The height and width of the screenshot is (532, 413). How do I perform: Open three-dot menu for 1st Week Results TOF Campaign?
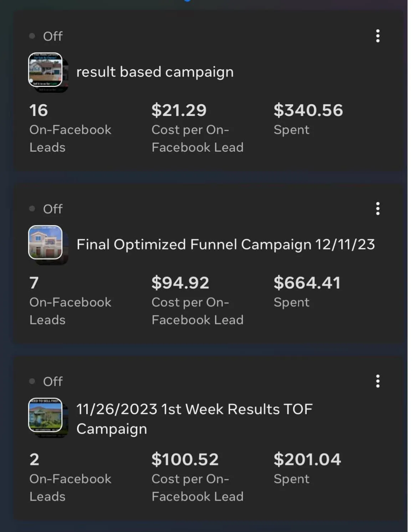378,381
